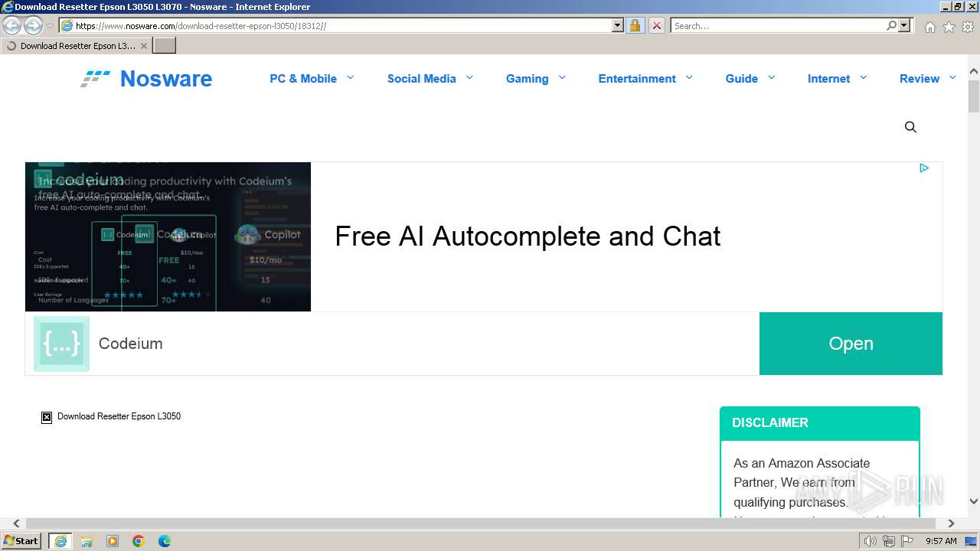
Task: Expand the Internet chevron
Action: (864, 77)
